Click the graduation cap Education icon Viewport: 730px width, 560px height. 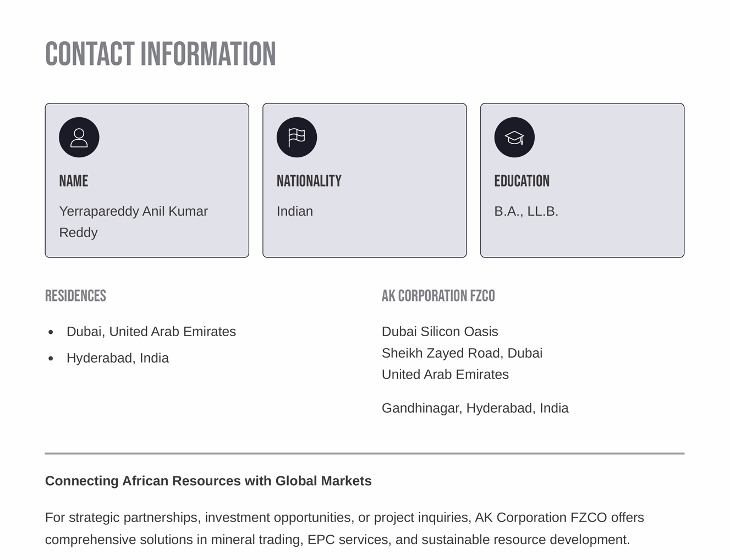[514, 138]
